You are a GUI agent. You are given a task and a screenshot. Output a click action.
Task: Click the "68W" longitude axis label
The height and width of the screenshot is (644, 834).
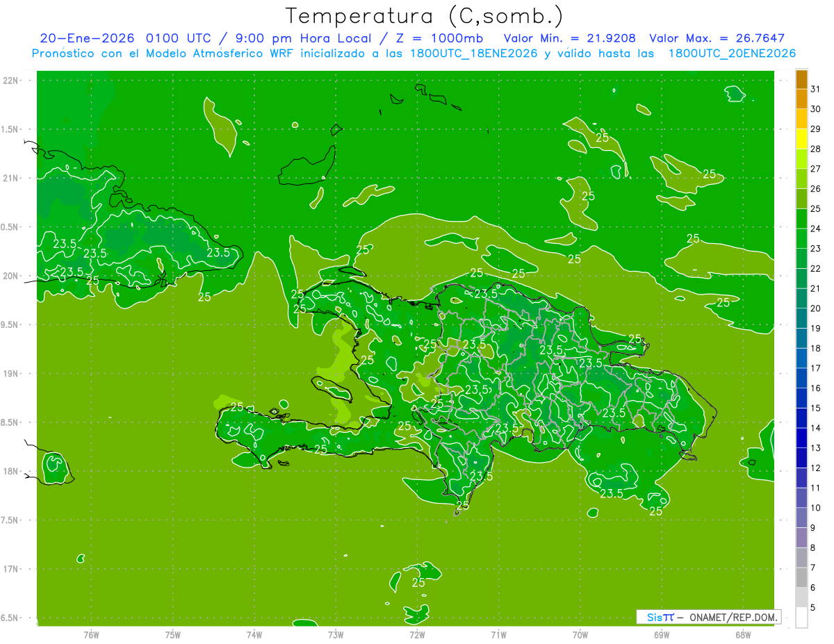click(743, 634)
